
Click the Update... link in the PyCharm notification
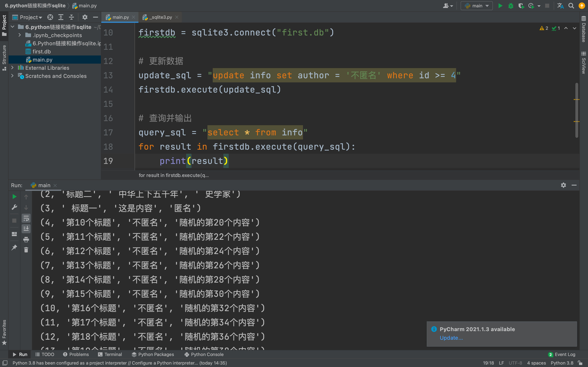[x=451, y=338]
